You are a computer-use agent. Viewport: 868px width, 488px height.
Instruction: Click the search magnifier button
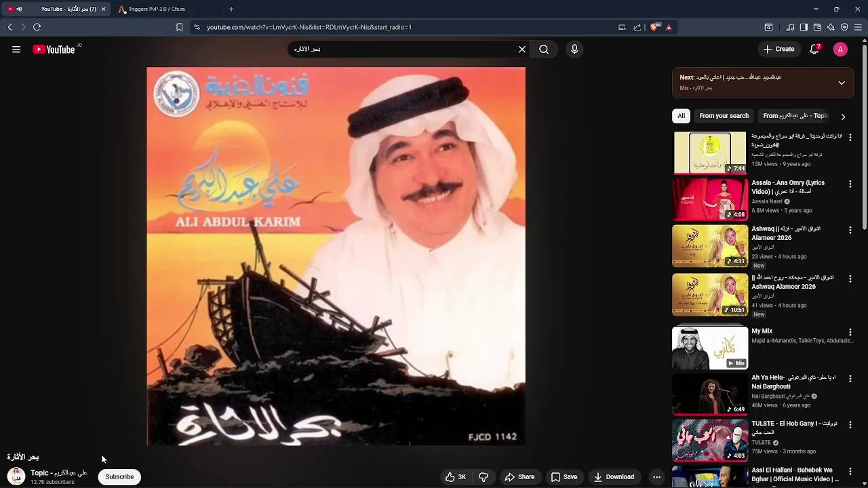544,49
